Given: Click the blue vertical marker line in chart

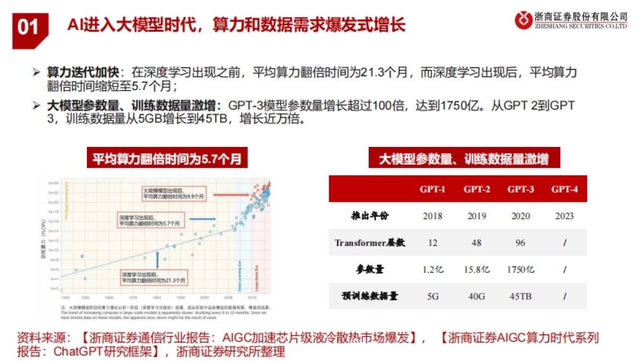Looking at the screenshot, I should click(158, 261).
